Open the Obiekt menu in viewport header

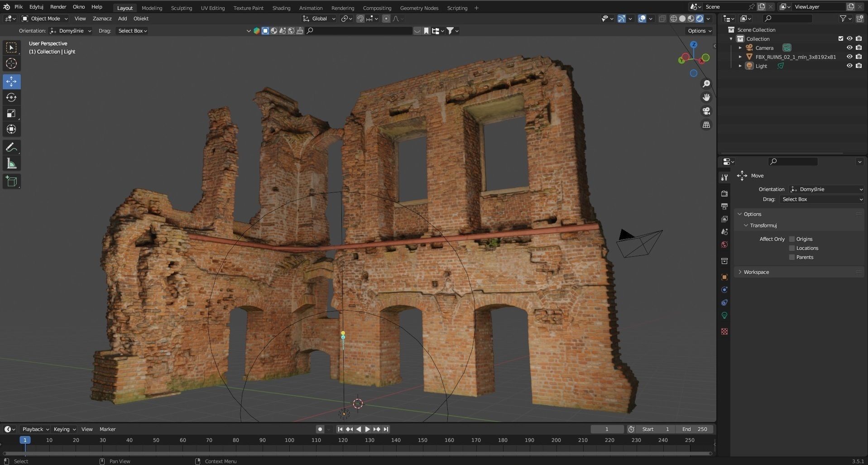[141, 19]
